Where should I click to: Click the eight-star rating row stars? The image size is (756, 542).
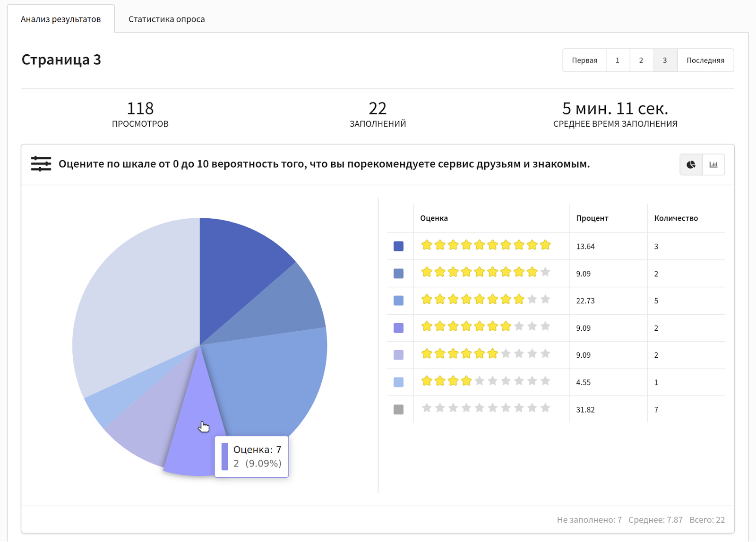[486, 299]
